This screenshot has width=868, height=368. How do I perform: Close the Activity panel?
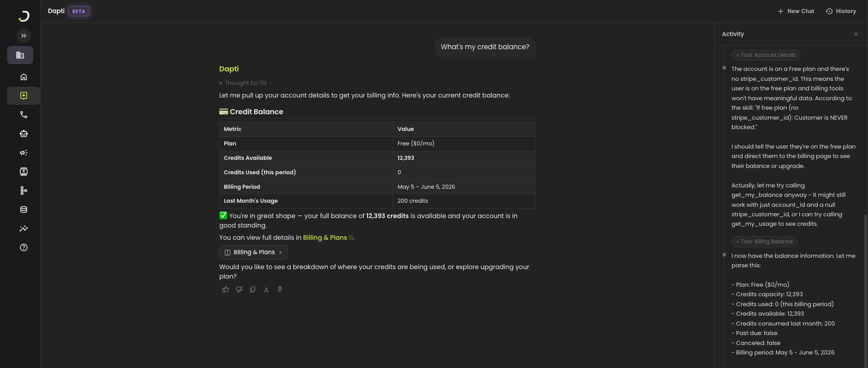pos(856,34)
